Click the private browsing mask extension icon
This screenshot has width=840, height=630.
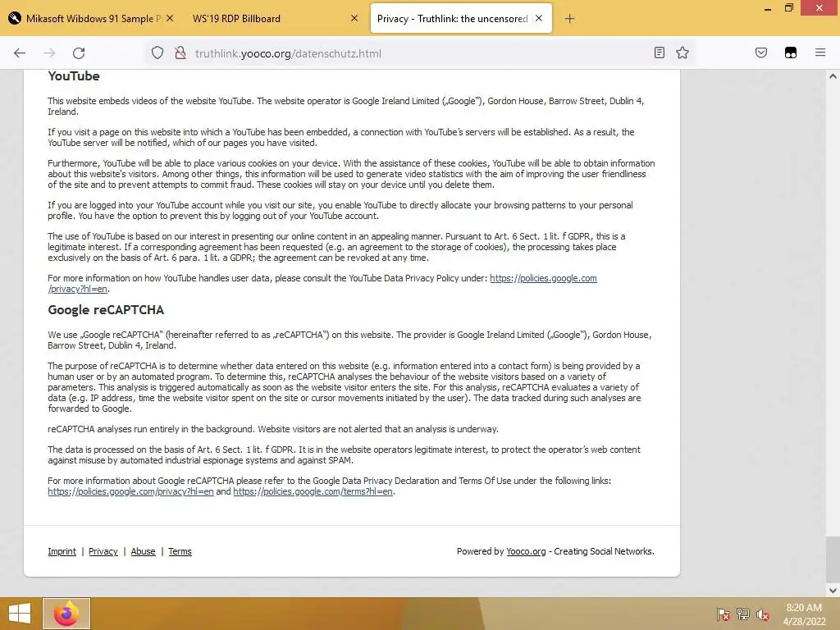click(x=791, y=52)
